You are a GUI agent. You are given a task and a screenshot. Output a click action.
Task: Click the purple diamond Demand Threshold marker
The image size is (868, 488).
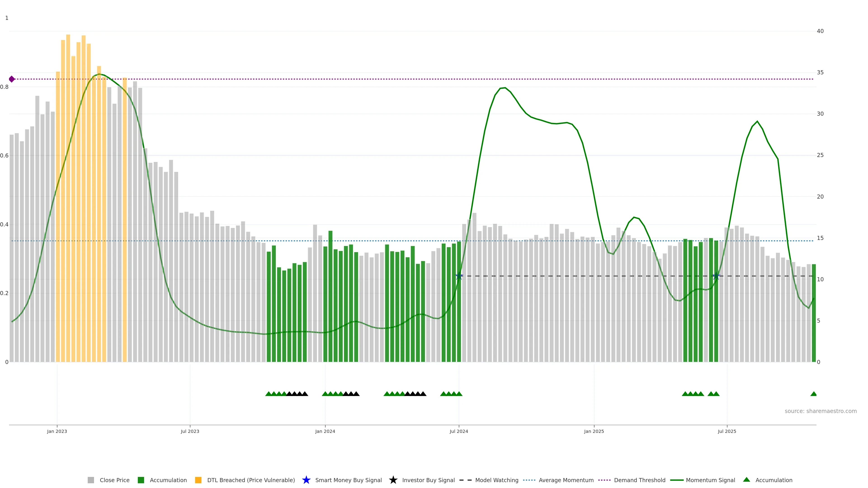pos(12,79)
